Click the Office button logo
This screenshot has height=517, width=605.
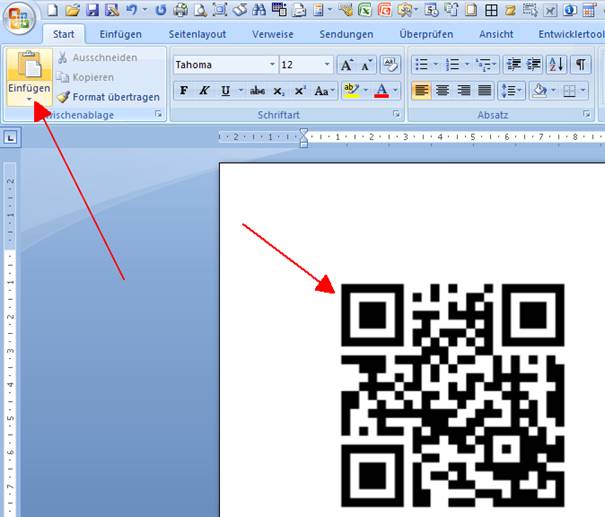[18, 18]
